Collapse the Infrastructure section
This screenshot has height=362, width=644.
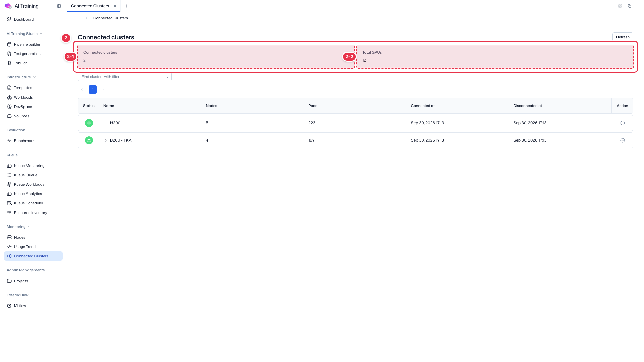pos(21,77)
